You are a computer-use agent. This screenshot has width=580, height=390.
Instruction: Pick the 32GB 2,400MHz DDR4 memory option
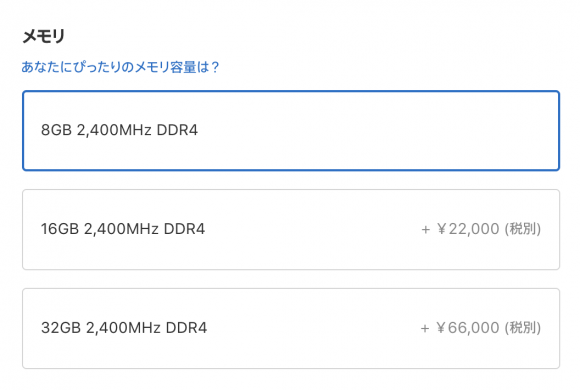[x=291, y=328]
